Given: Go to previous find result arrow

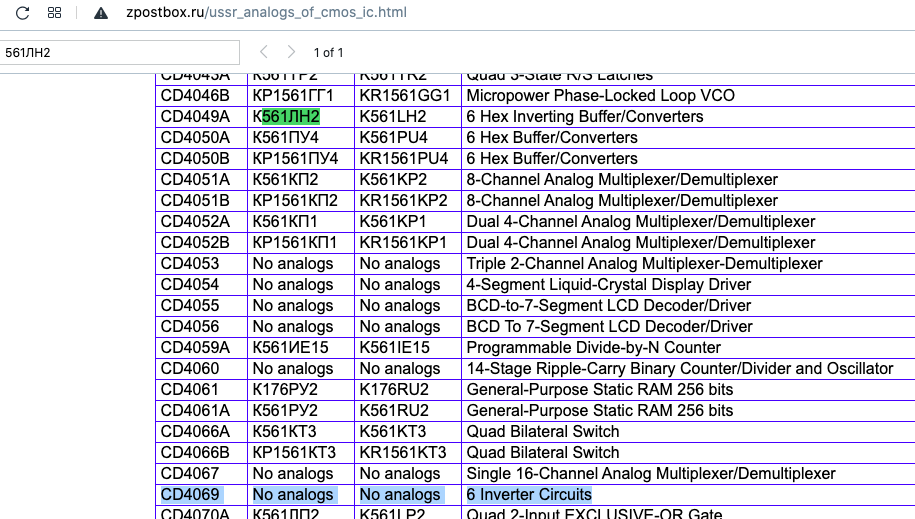Looking at the screenshot, I should (x=264, y=52).
